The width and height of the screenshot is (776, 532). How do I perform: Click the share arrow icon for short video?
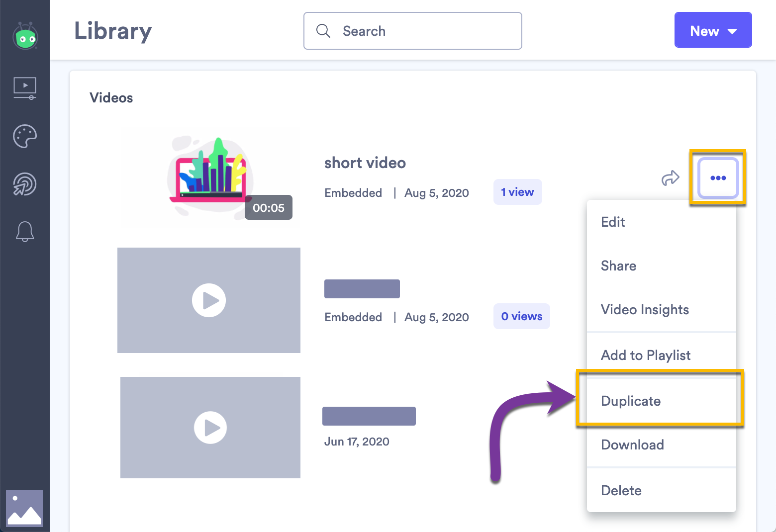[x=670, y=178]
